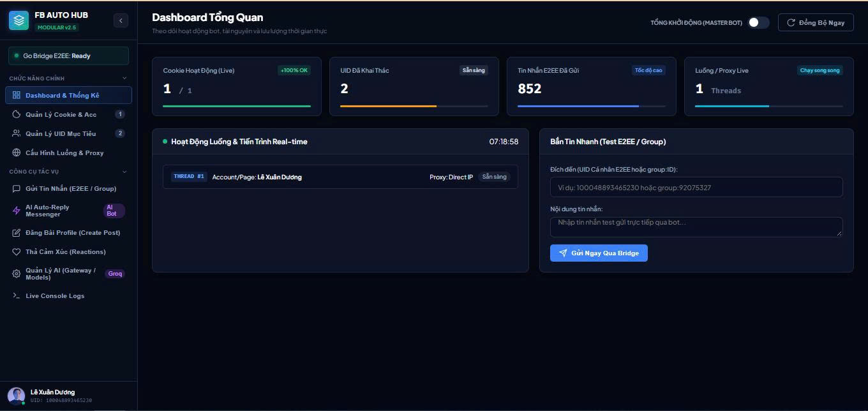Image resolution: width=868 pixels, height=411 pixels.
Task: Click the Go Bridge E2EE: Ready status box
Action: 68,56
